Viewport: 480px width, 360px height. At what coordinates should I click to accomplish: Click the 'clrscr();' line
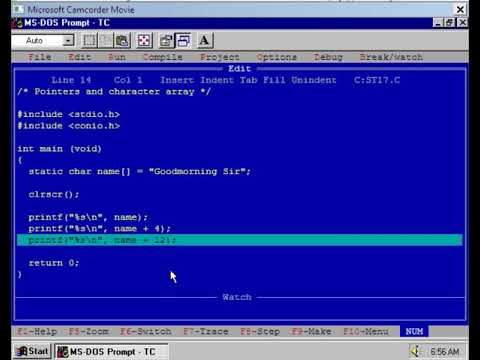(x=54, y=194)
